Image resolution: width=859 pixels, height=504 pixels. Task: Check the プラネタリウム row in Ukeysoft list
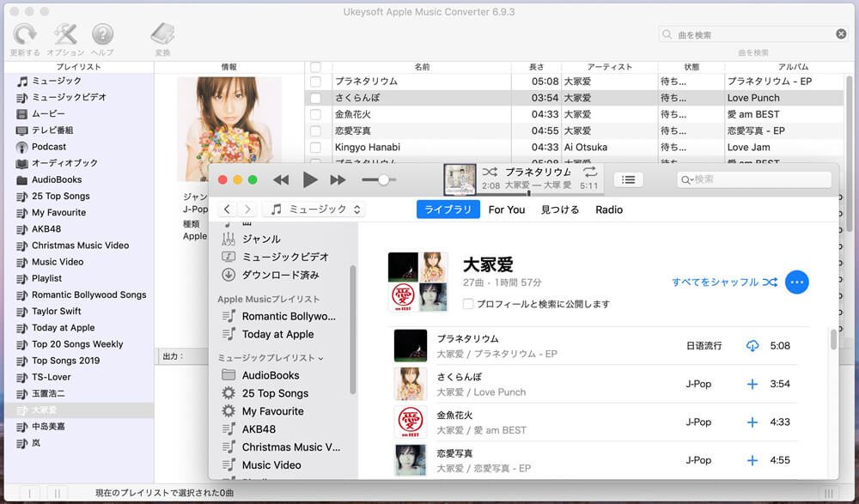(315, 82)
